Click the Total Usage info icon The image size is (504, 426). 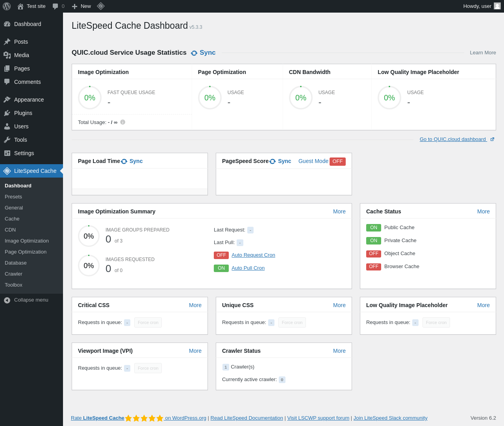123,122
